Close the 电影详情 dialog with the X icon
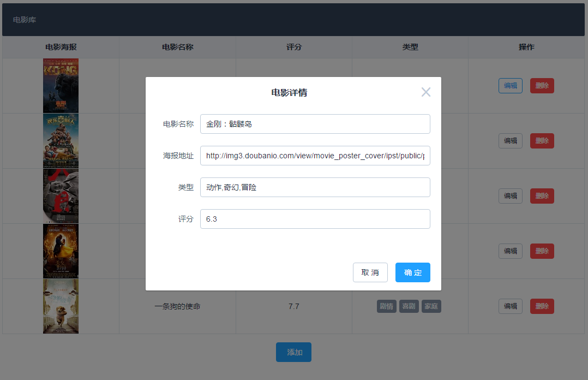Viewport: 588px width, 380px height. point(425,92)
